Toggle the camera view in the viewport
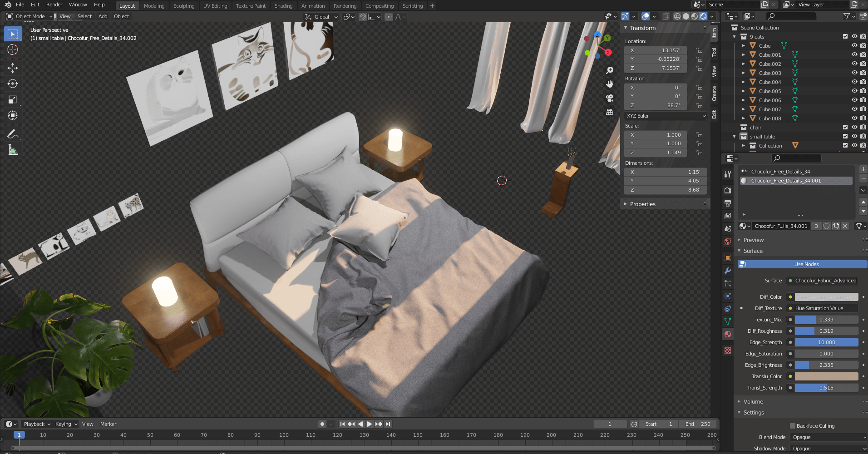 (x=610, y=98)
